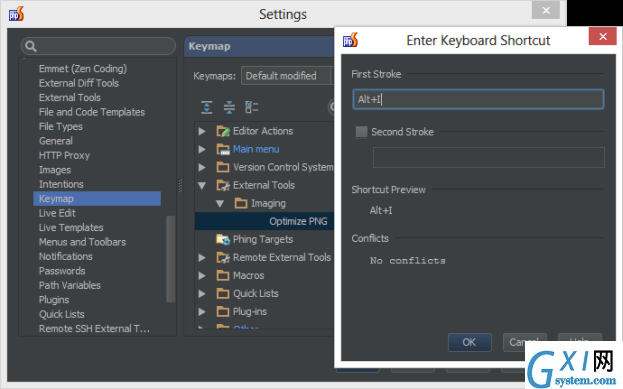Click the edit shortcut icon in Keymap toolbar
623x389 pixels.
click(x=252, y=107)
